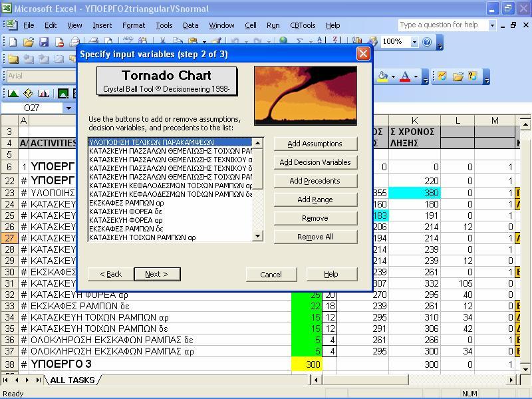Open the help question box dropdown

[492, 25]
